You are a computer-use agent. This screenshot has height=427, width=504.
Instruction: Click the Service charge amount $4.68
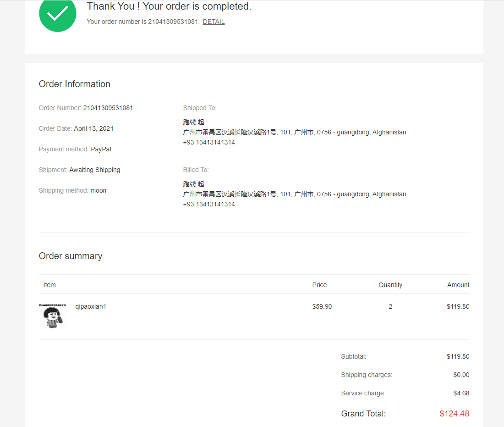[461, 393]
